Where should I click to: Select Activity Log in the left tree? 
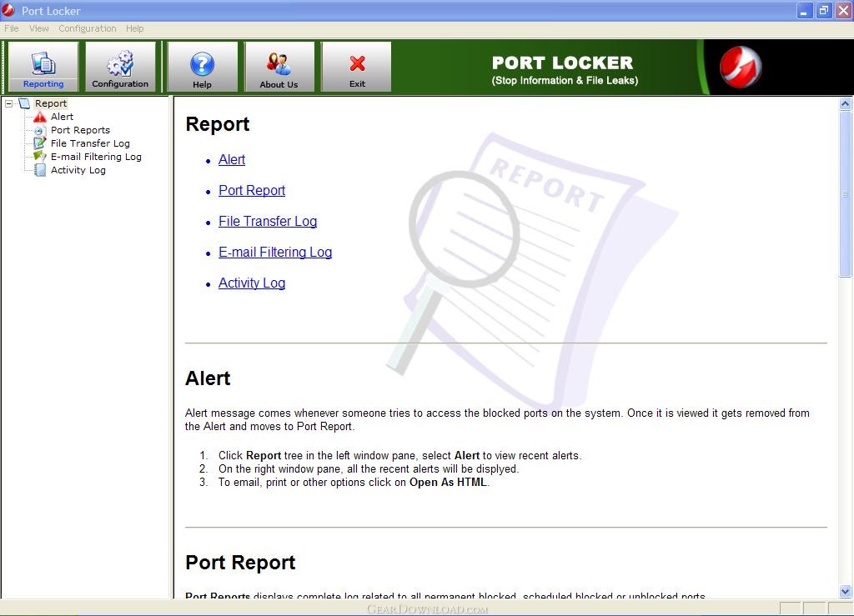78,170
